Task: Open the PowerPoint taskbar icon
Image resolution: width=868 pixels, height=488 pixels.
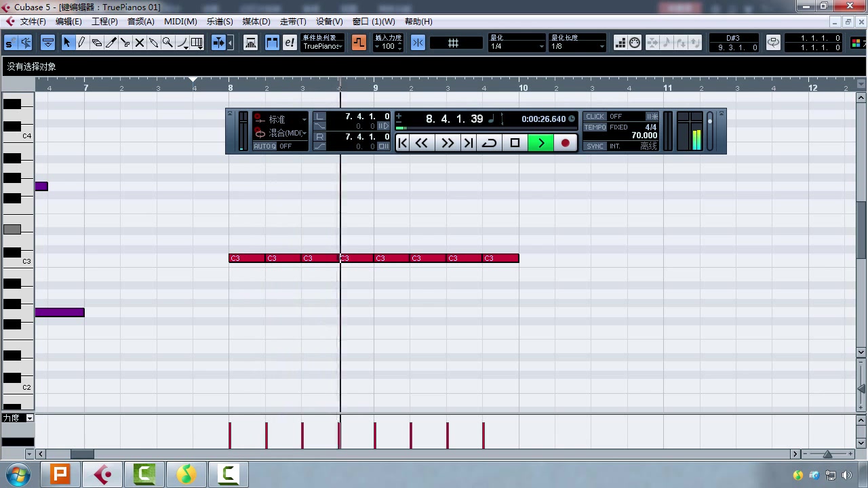Action: [60, 474]
